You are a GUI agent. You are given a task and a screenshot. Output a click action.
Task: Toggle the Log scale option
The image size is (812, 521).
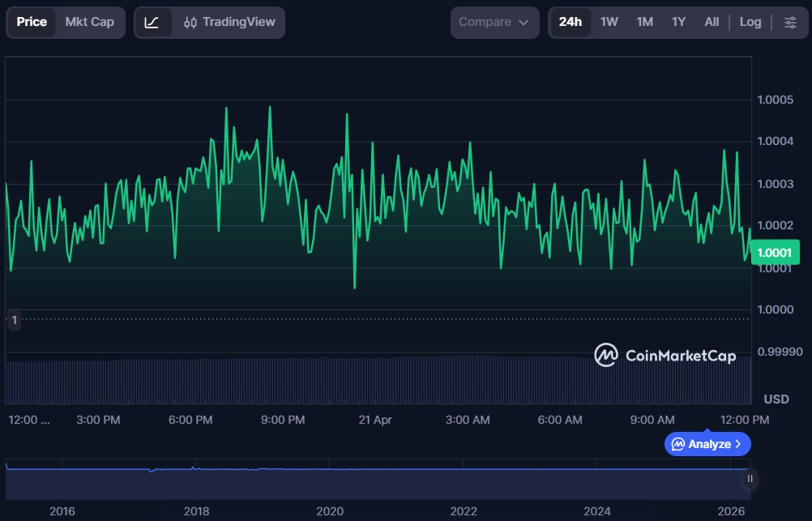click(750, 22)
